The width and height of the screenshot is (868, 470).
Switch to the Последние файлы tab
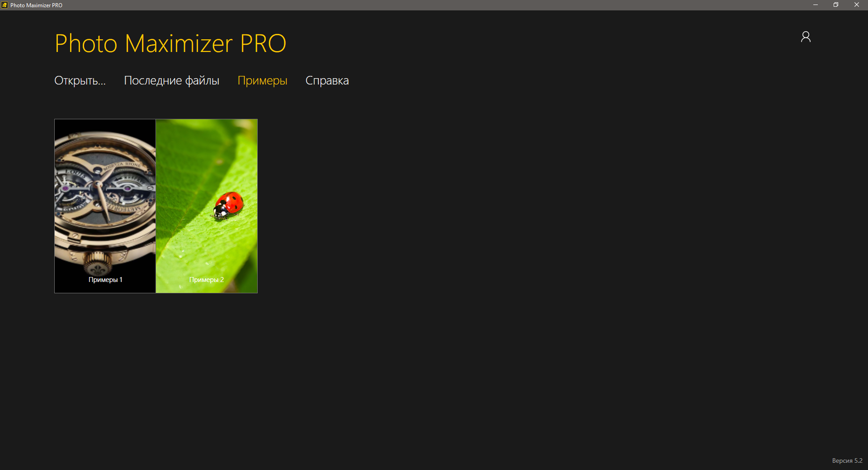click(172, 80)
